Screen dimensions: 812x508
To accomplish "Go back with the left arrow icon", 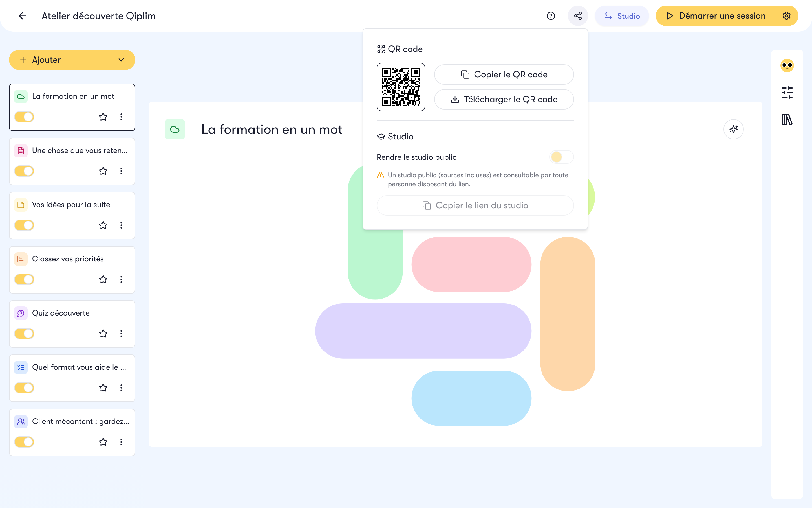I will point(23,16).
